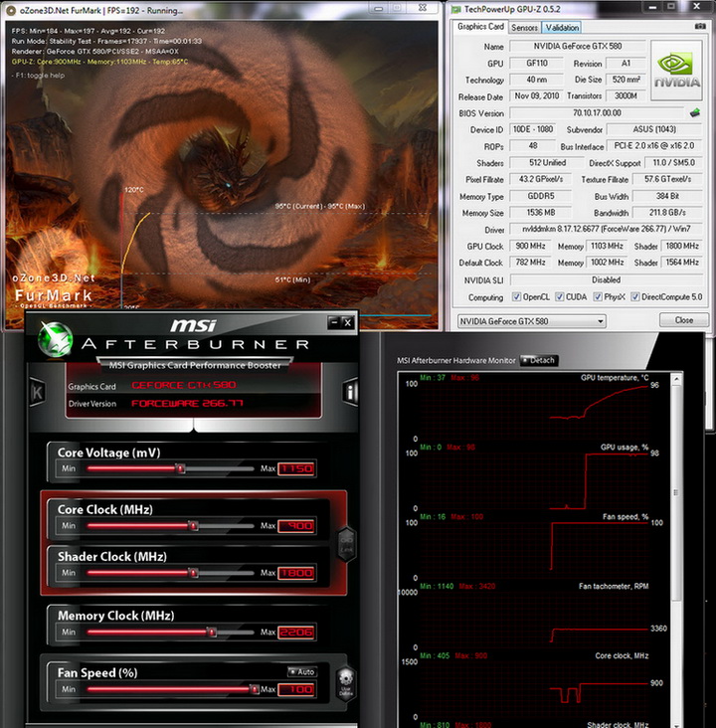Toggle the OpenCL checkbox in GPU-Z

[x=516, y=296]
